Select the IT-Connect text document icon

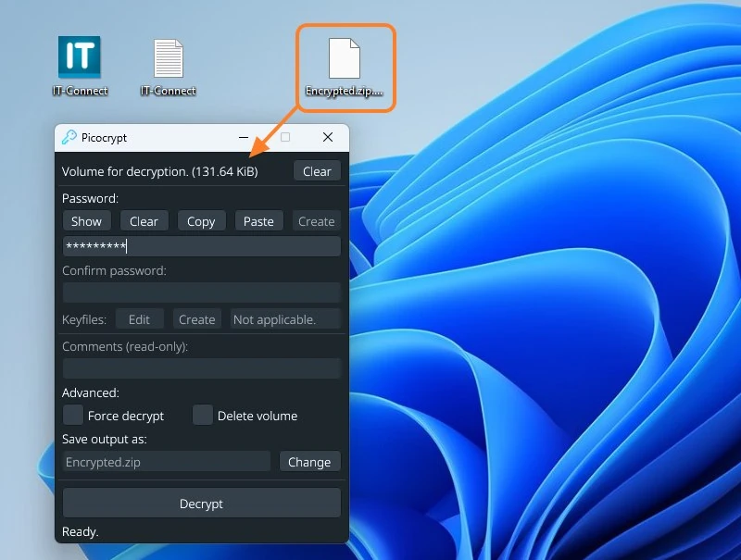(168, 67)
